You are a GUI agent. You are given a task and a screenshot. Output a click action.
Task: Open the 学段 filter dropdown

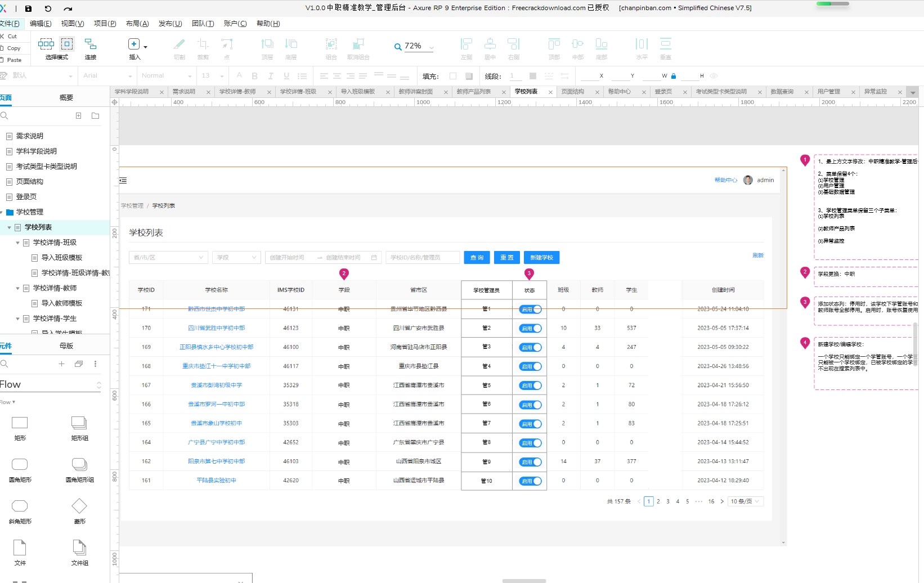click(x=237, y=258)
